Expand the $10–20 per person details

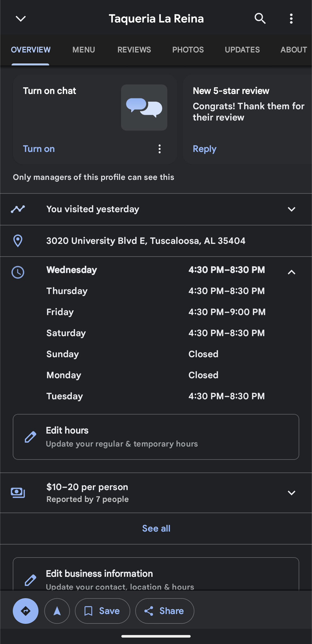coord(292,493)
